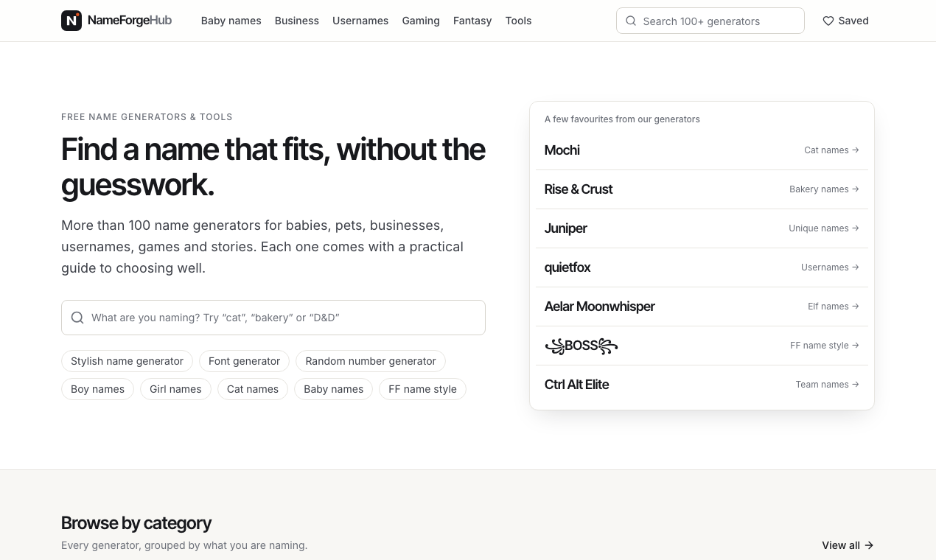Select the Boy names chip
Screen dimensions: 936x560
click(x=97, y=389)
